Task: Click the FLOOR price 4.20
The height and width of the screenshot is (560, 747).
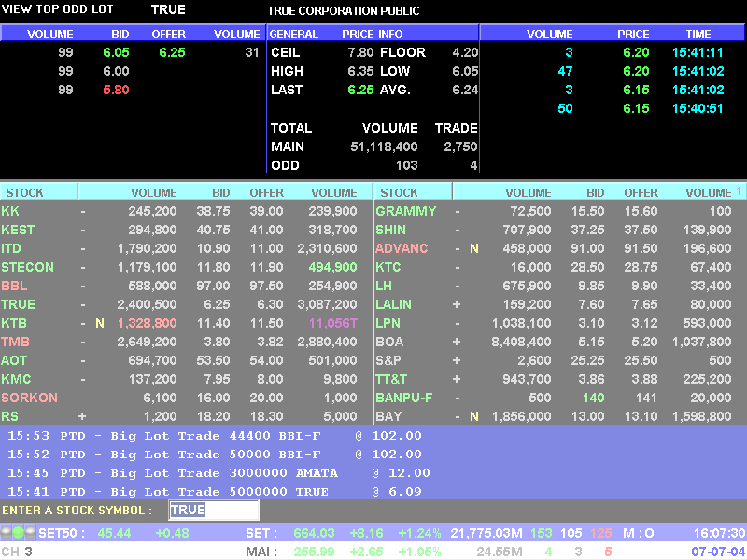Action: point(465,52)
